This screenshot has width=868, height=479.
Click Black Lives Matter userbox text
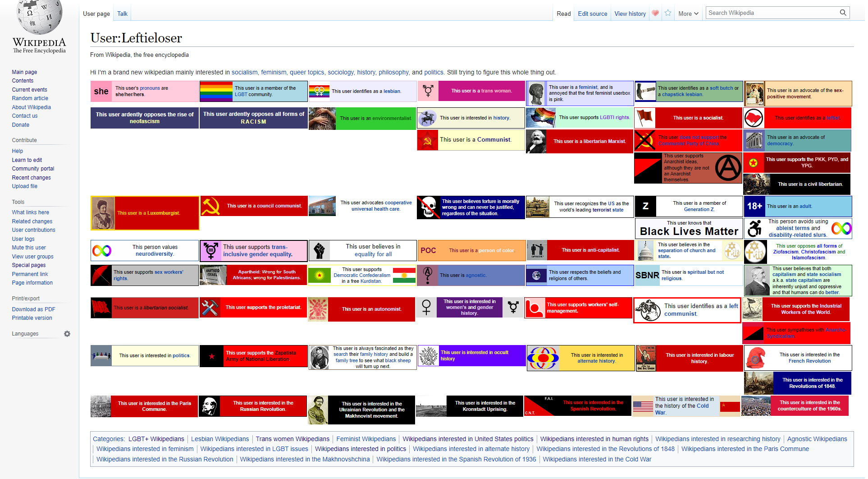pos(689,231)
